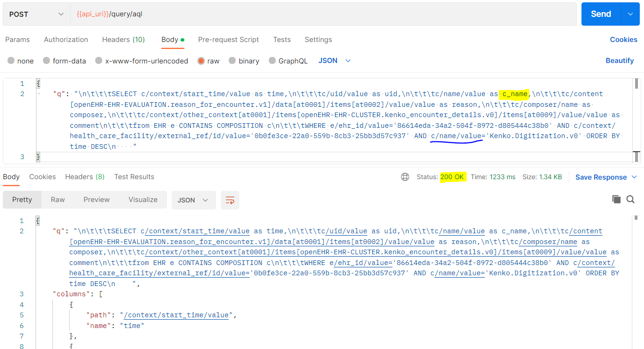Open the Pre-request Script tab
The width and height of the screenshot is (644, 349).
[x=229, y=39]
